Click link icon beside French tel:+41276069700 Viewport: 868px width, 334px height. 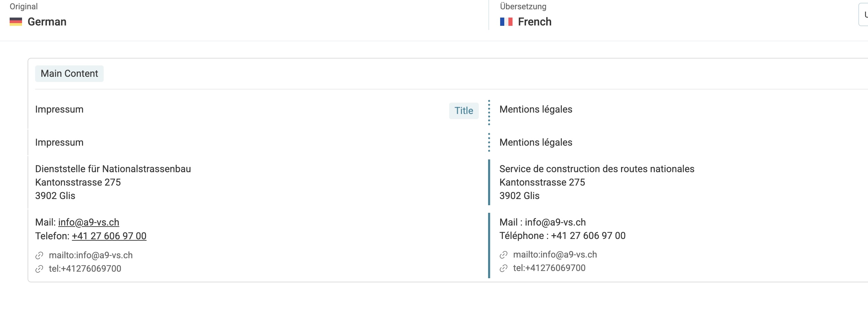point(504,268)
